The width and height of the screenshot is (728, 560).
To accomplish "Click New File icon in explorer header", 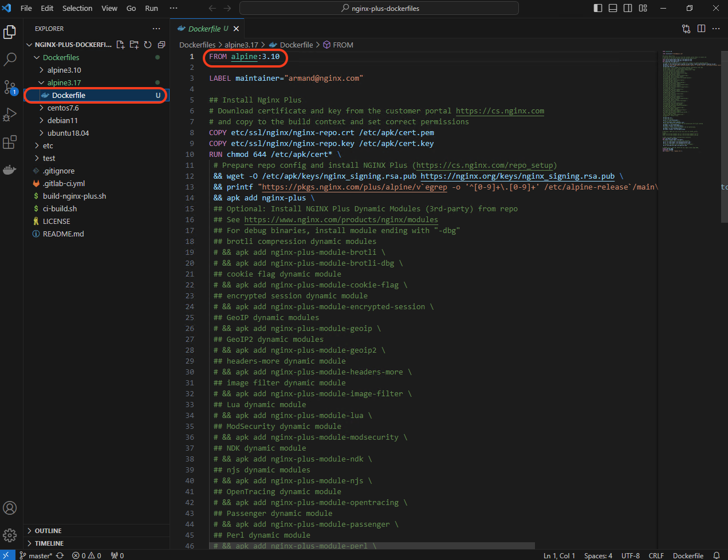I will tap(120, 45).
